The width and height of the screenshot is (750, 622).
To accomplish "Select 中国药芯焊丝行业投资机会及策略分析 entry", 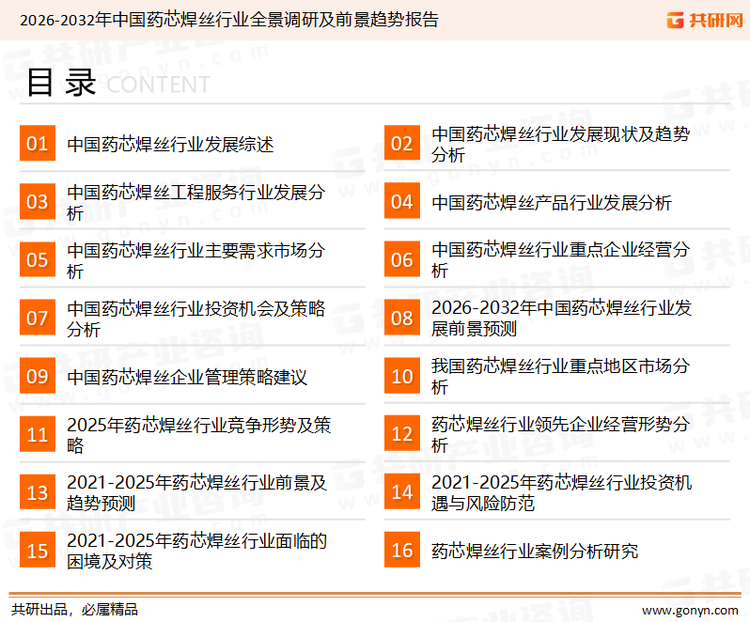I will click(195, 318).
